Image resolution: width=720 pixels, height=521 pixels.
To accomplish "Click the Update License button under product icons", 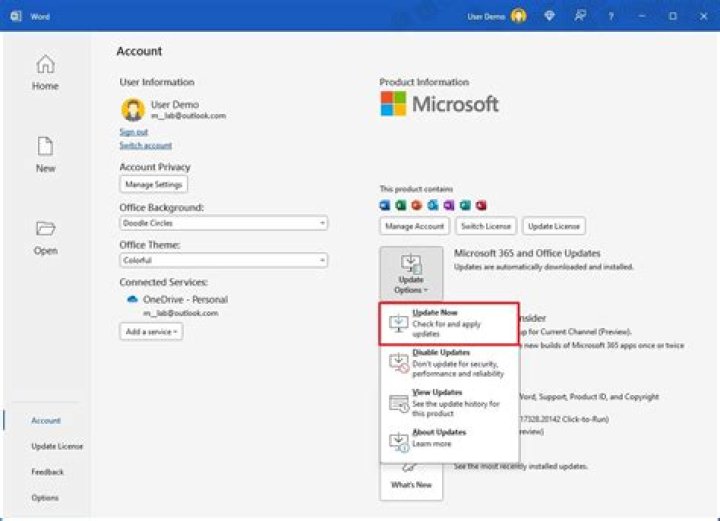I will click(x=554, y=226).
